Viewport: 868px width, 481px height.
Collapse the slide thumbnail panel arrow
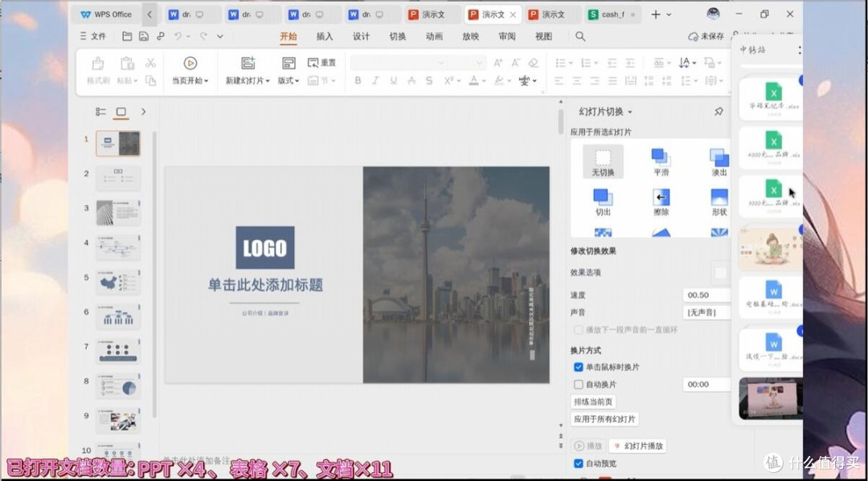coord(143,112)
